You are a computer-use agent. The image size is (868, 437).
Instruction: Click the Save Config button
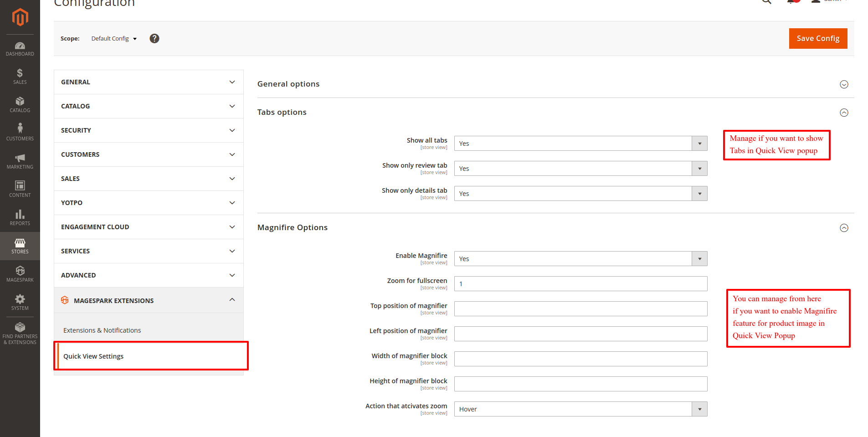coord(818,38)
